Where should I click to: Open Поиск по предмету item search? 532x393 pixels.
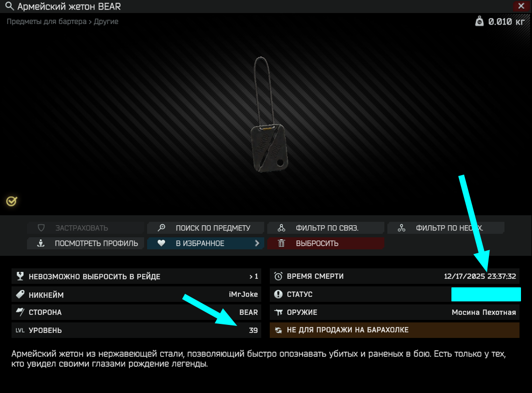(x=206, y=228)
